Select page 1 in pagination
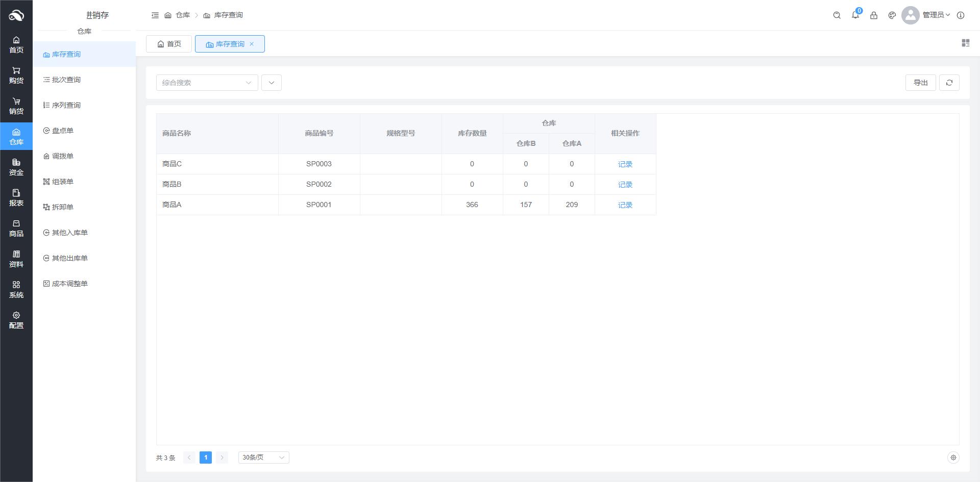 [206, 458]
